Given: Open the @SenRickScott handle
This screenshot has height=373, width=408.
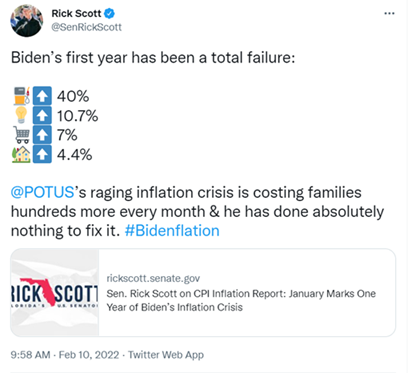Looking at the screenshot, I should pyautogui.click(x=86, y=27).
